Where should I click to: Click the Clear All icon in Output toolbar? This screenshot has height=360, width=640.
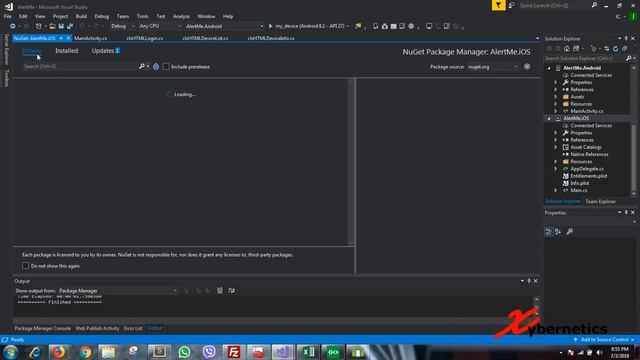220,291
